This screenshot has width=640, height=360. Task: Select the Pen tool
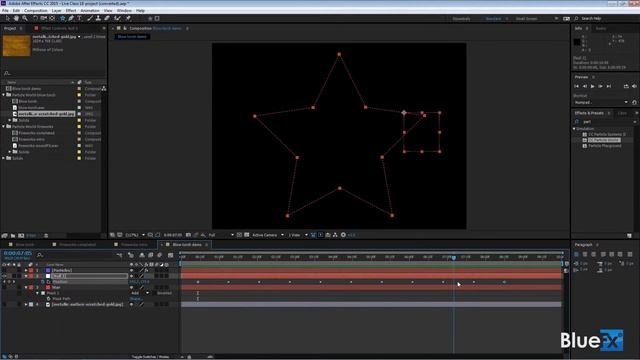point(71,18)
